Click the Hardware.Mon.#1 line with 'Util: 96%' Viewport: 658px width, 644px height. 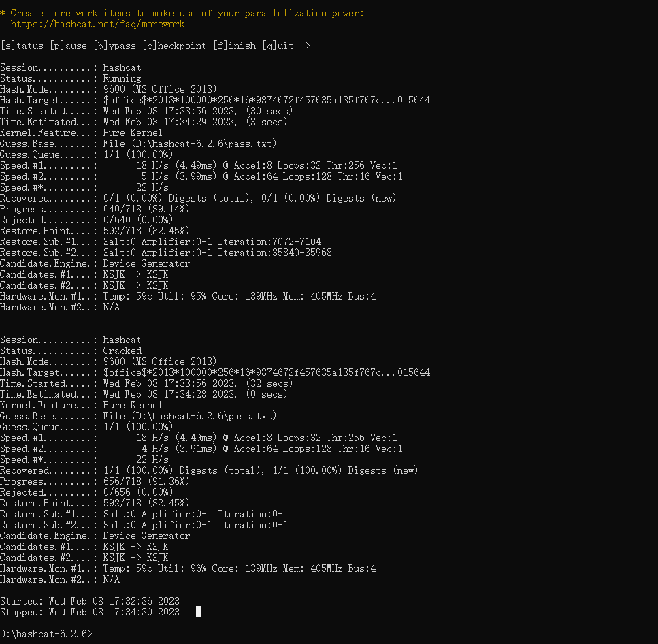pos(188,569)
